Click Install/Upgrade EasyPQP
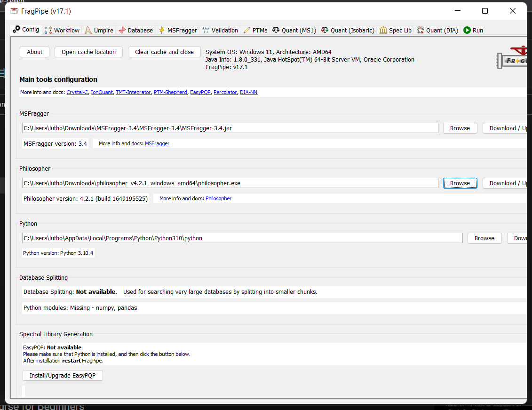 (63, 375)
